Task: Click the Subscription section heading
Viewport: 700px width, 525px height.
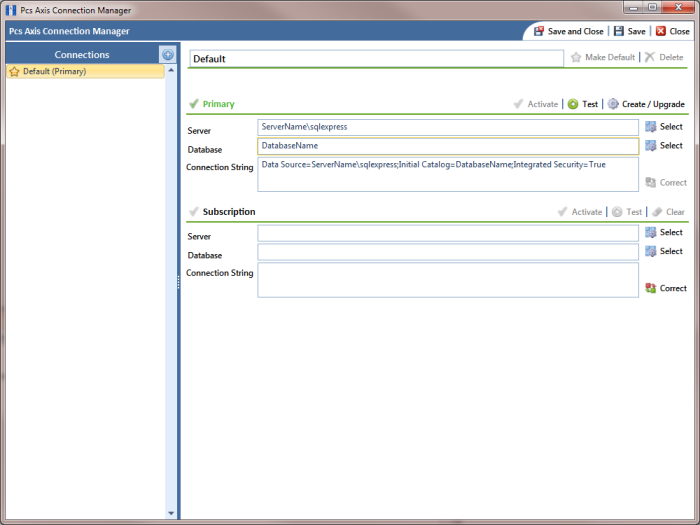Action: point(229,212)
